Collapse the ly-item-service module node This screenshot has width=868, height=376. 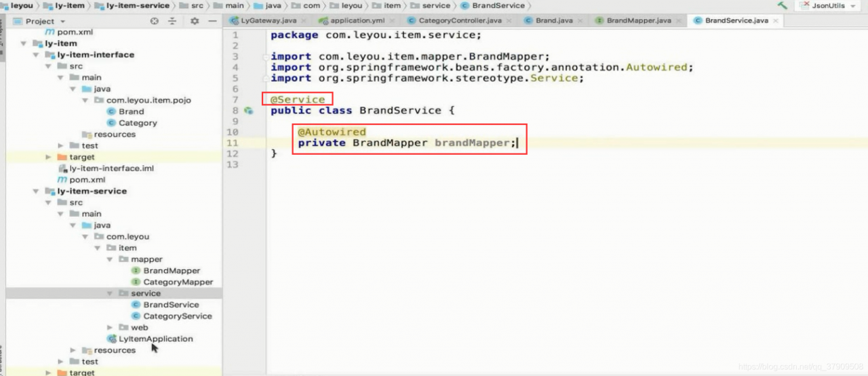pyautogui.click(x=37, y=191)
